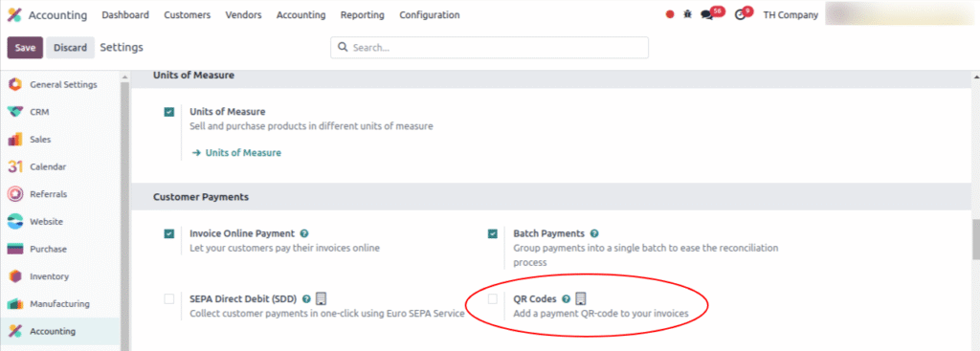Screen dimensions: 980x351
Task: Click the Accounting app name in navbar
Action: (58, 15)
